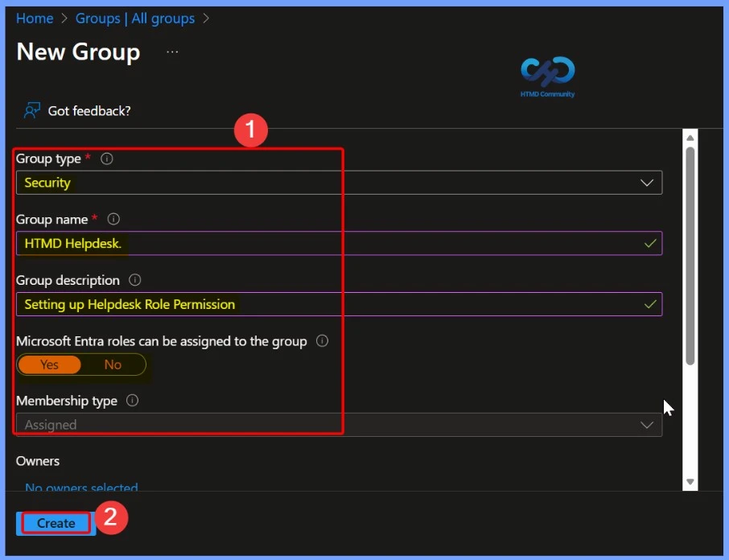Click the info icon beside Group name
Viewport: 729px width, 560px height.
click(113, 219)
